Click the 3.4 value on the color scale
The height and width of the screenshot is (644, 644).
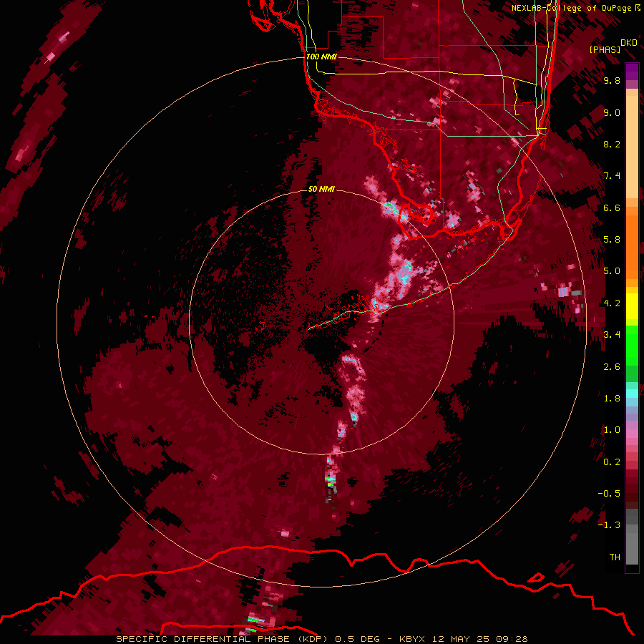(612, 335)
